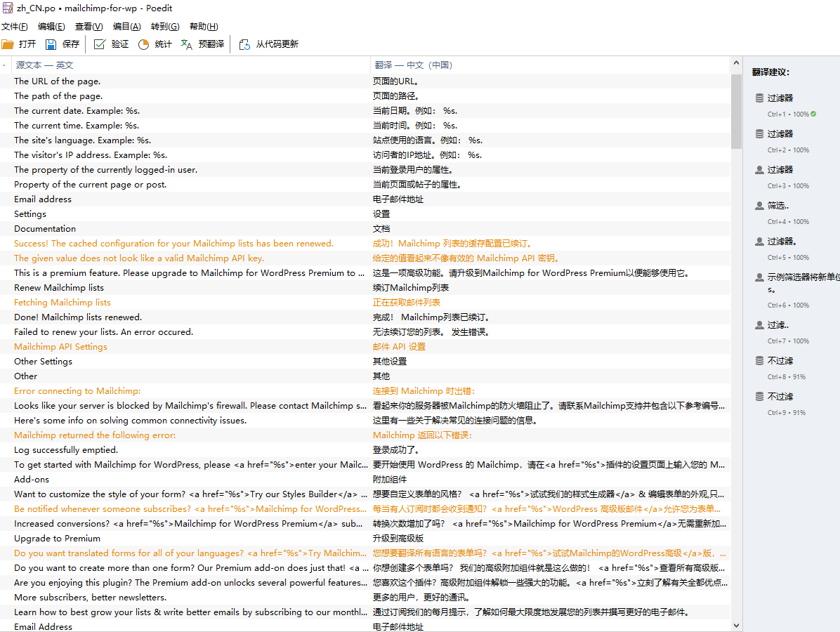Click the database icon above Ctrl+2 suggestion

(759, 133)
